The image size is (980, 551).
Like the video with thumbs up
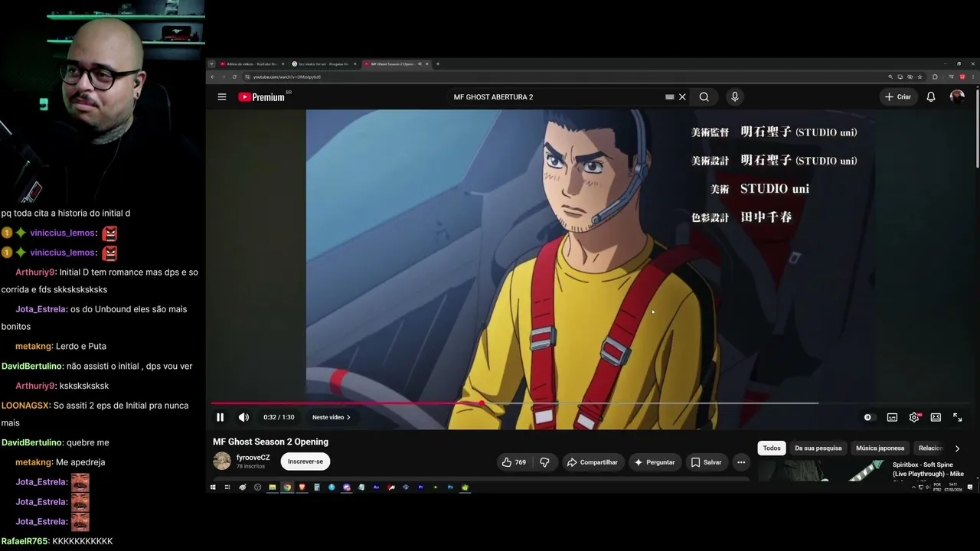coord(514,462)
